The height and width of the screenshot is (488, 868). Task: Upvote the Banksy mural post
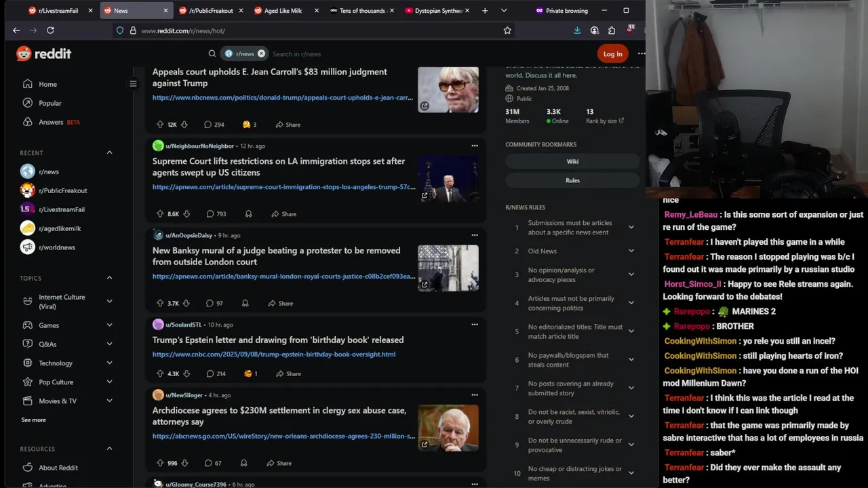[x=160, y=304]
